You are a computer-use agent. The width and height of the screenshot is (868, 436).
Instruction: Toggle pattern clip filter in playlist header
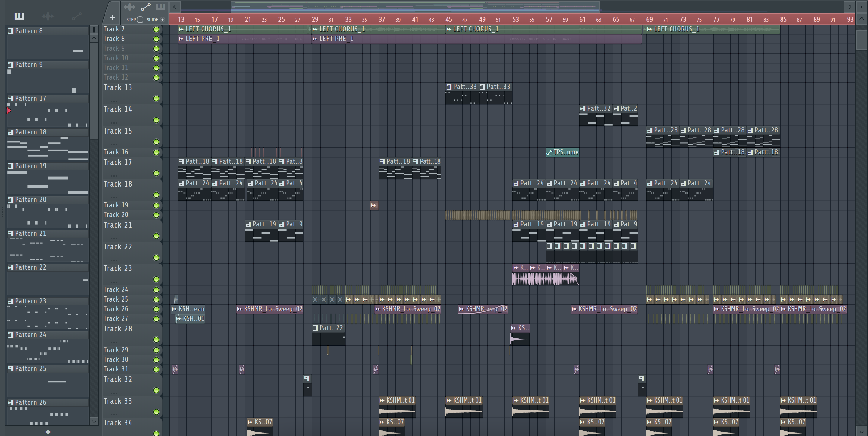click(x=161, y=7)
